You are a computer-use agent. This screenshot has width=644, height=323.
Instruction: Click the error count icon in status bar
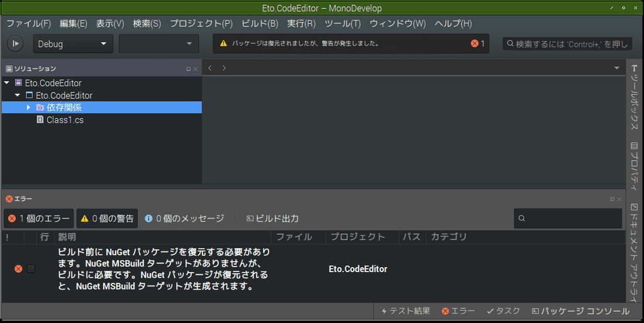coord(474,43)
